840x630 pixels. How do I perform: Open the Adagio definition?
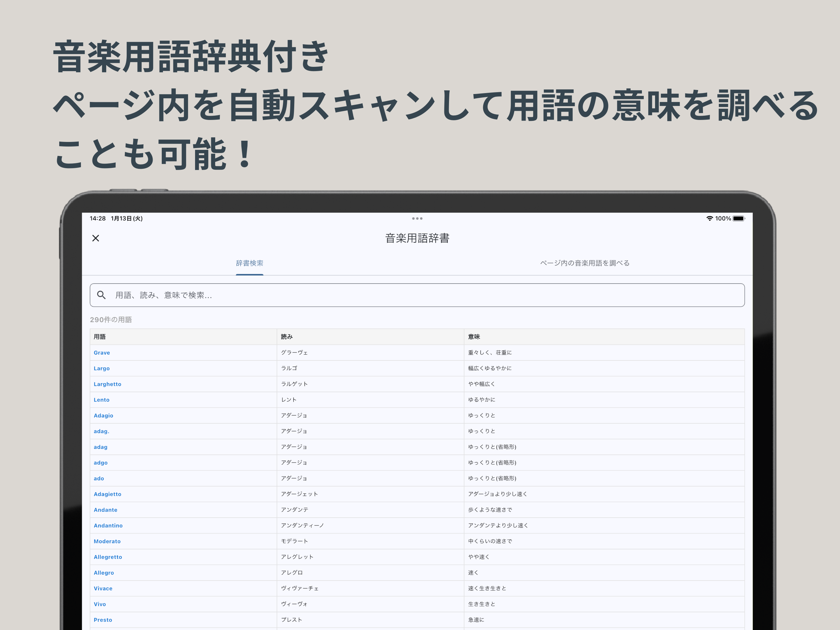(103, 415)
